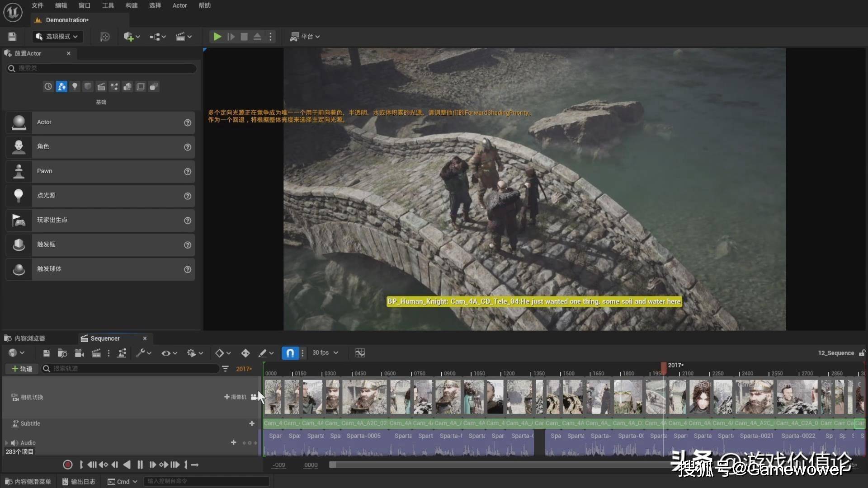Click the green Play level button
The image size is (868, 488).
(x=217, y=37)
